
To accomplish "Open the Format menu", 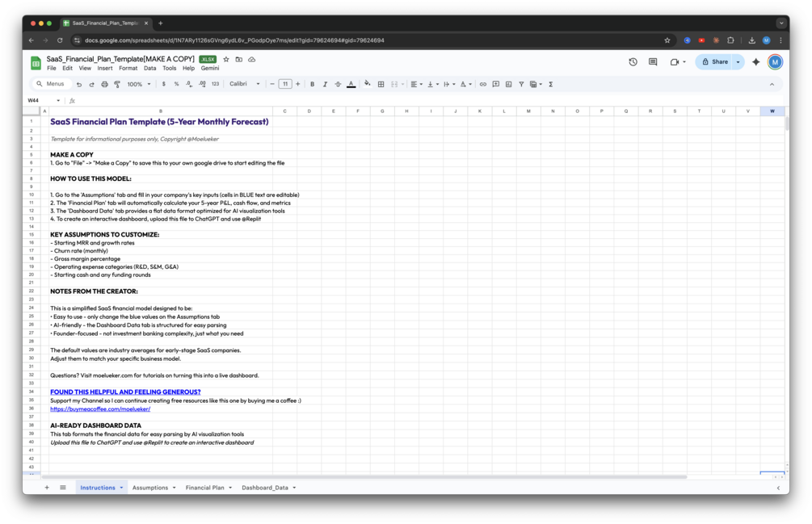I will pyautogui.click(x=128, y=69).
